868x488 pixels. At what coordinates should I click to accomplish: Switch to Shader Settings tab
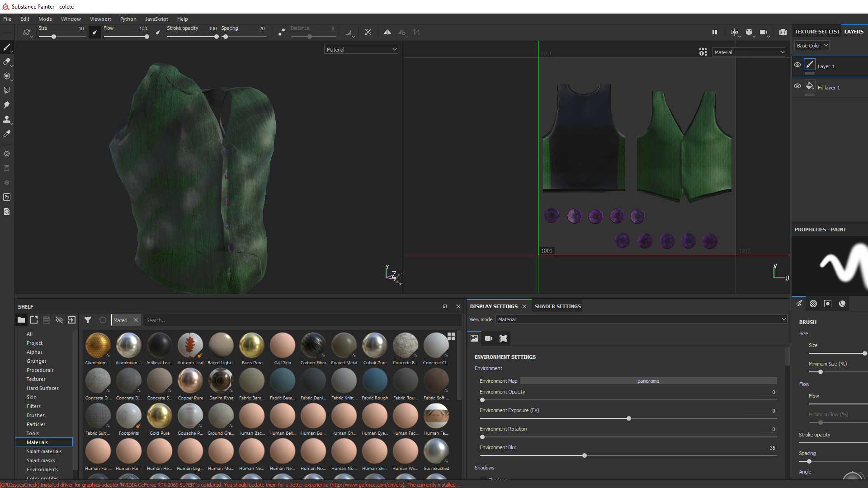click(x=558, y=306)
